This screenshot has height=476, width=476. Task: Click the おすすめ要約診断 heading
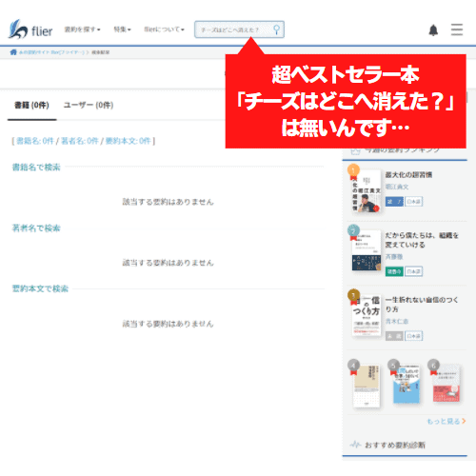coord(395,445)
